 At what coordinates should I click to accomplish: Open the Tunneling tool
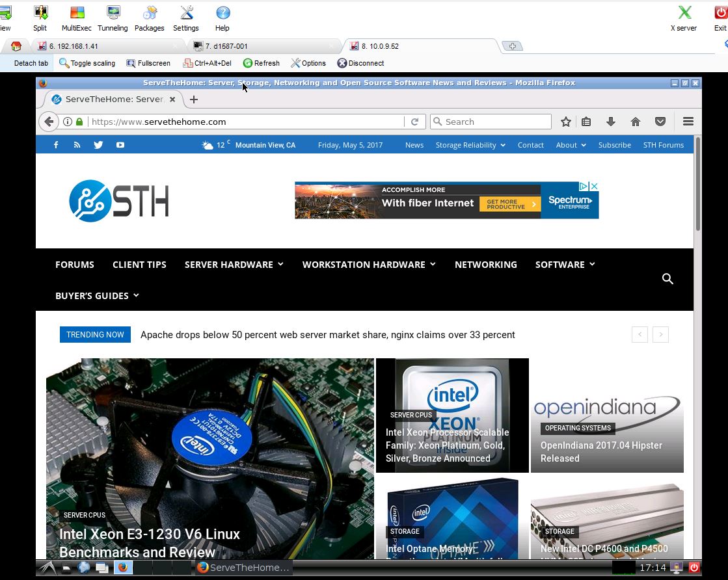(x=113, y=19)
